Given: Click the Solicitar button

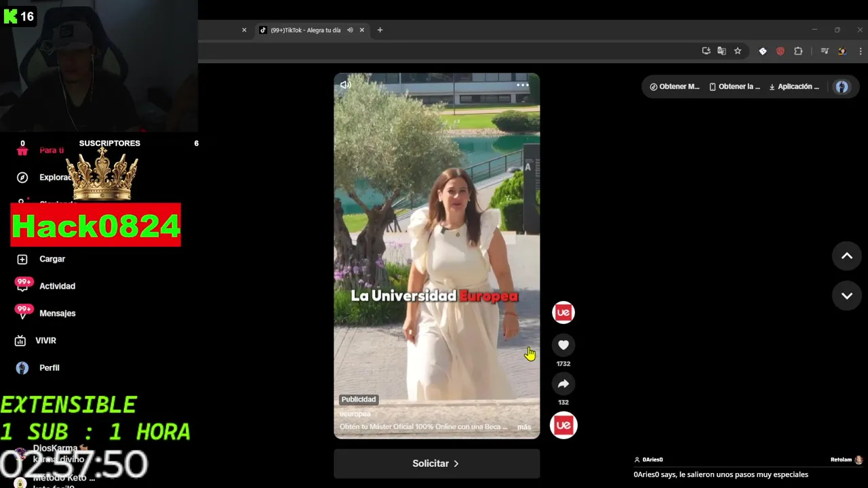Looking at the screenshot, I should tap(437, 464).
